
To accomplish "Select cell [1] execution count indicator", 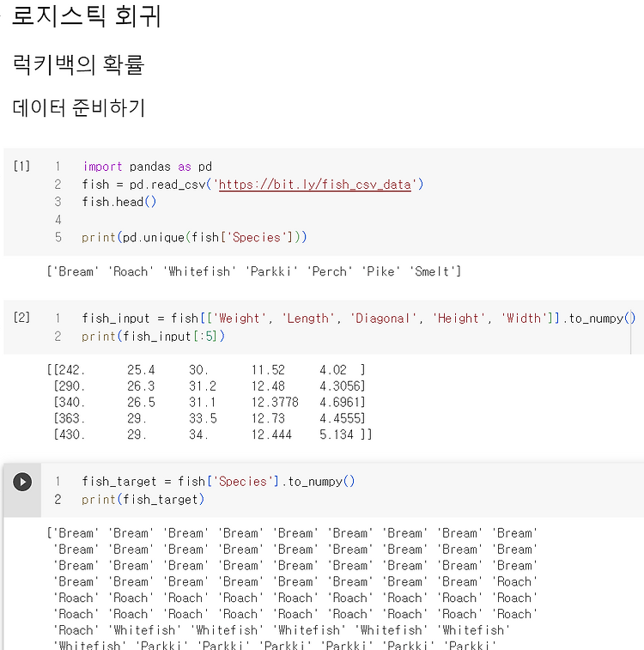I will 21,167.
